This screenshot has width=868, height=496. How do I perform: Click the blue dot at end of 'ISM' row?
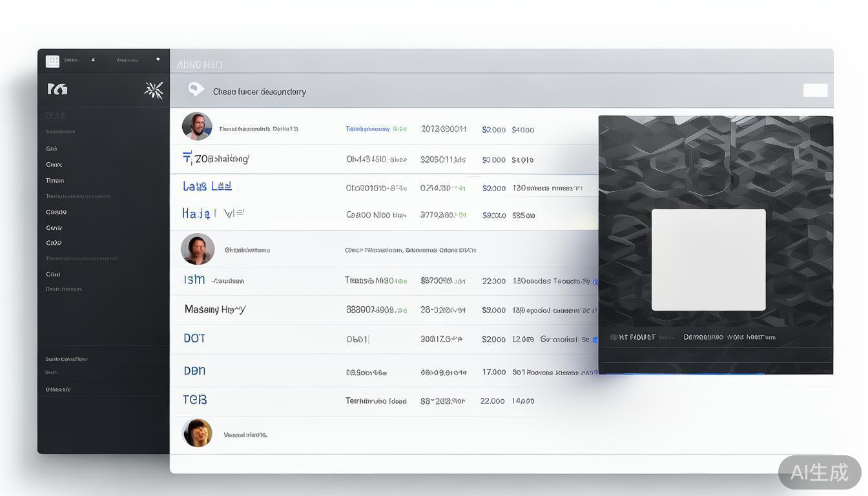tap(595, 282)
